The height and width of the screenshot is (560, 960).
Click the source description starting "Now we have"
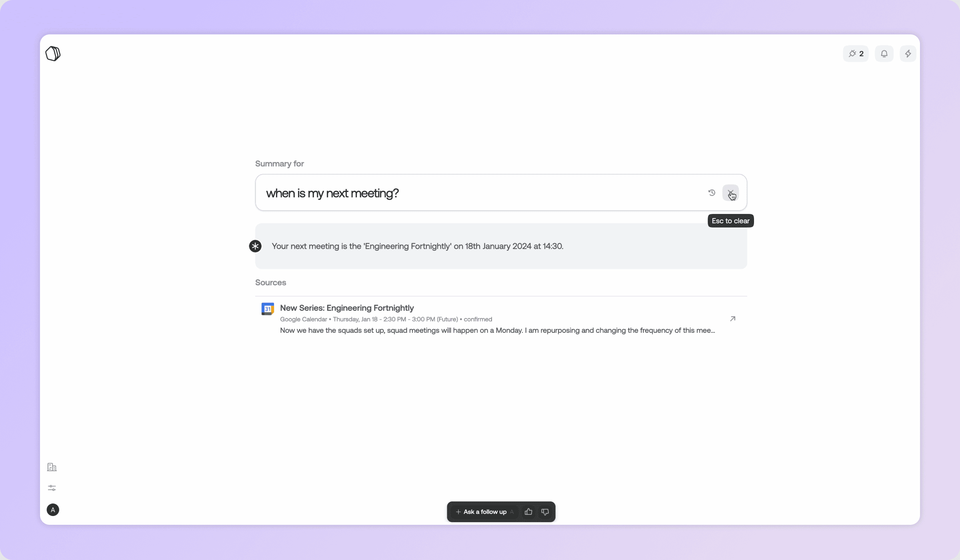(497, 330)
